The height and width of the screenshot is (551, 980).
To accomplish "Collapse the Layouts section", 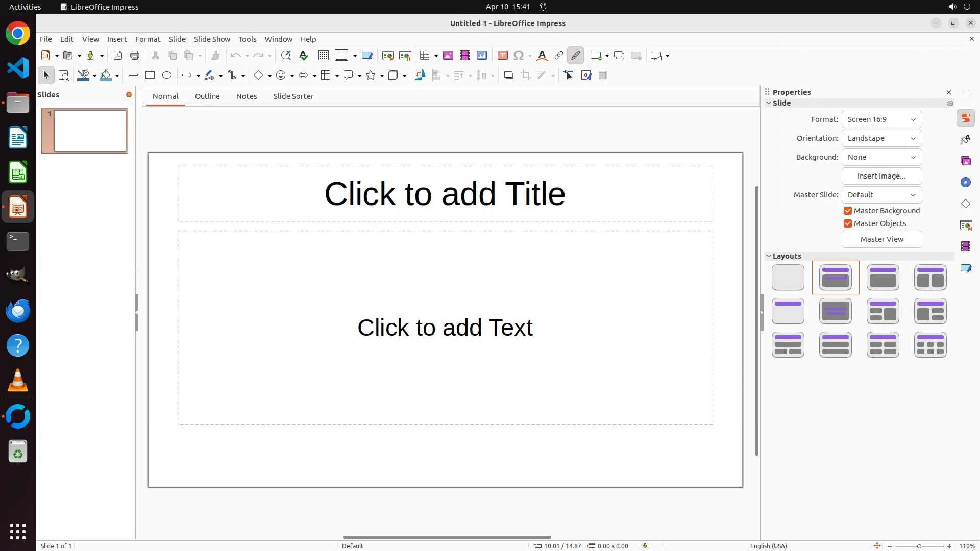I will 769,256.
